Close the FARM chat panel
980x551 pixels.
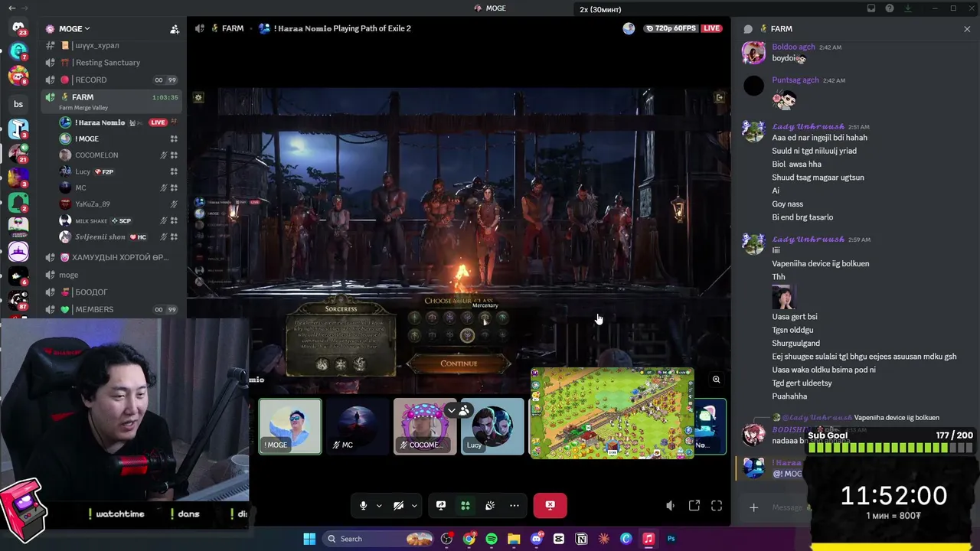tap(967, 29)
